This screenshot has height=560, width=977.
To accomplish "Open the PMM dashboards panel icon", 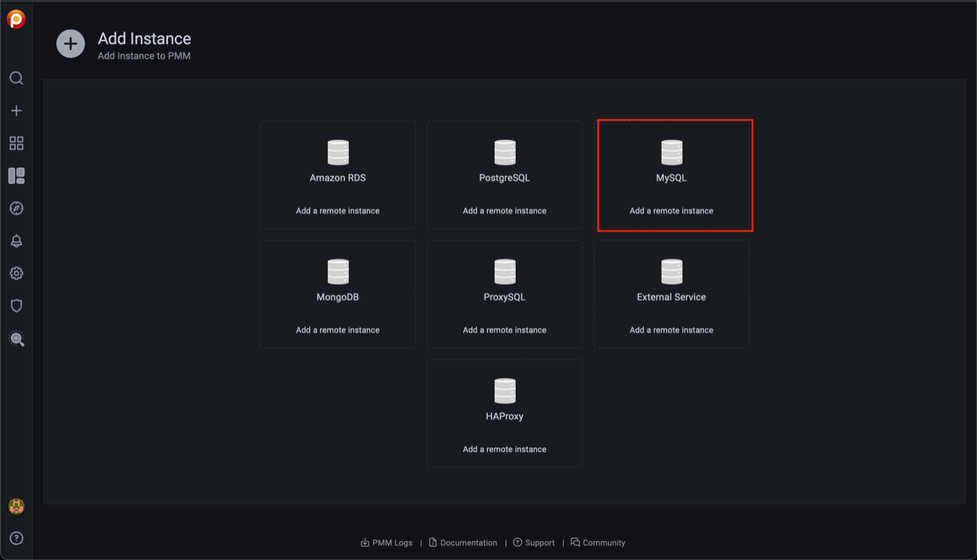I will click(16, 176).
